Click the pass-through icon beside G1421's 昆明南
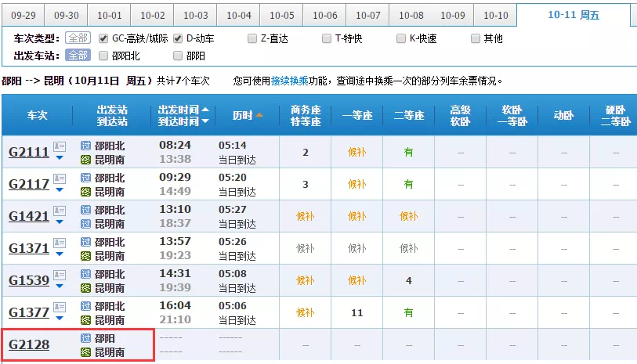This screenshot has width=637, height=364. (x=85, y=224)
